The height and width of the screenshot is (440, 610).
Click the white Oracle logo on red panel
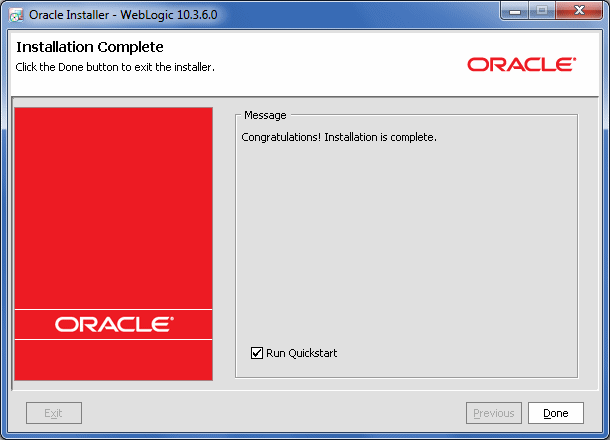pos(114,324)
